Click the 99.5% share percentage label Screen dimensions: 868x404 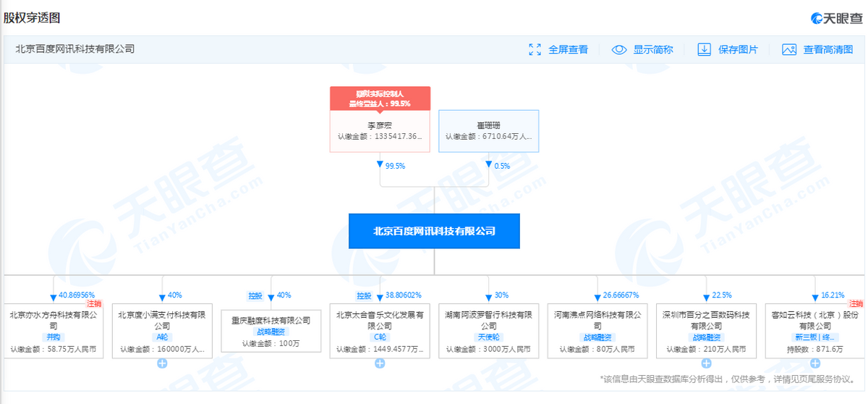point(395,166)
